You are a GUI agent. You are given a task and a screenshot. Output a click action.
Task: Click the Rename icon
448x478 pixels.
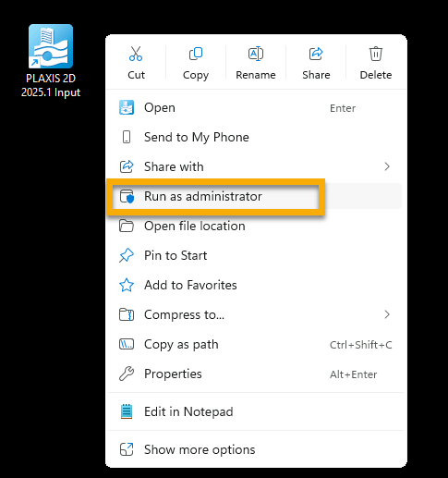(x=256, y=54)
